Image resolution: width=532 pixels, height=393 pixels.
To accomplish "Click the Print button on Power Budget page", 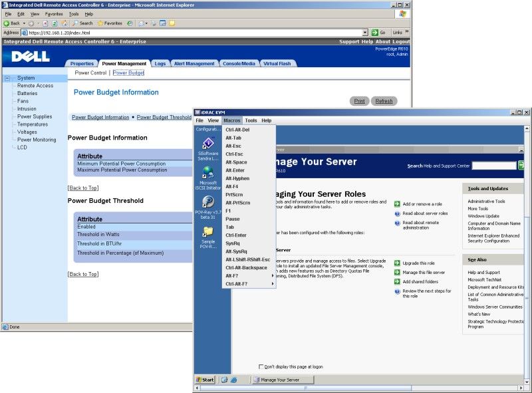I will point(359,101).
